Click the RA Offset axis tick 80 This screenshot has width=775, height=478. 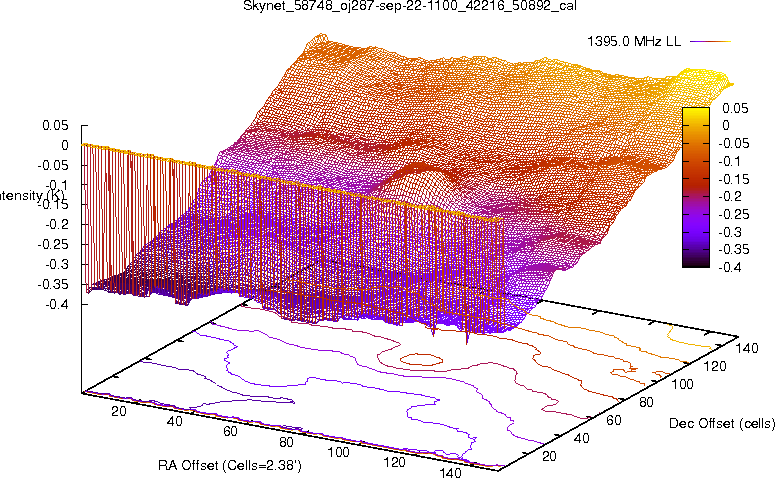coord(286,442)
